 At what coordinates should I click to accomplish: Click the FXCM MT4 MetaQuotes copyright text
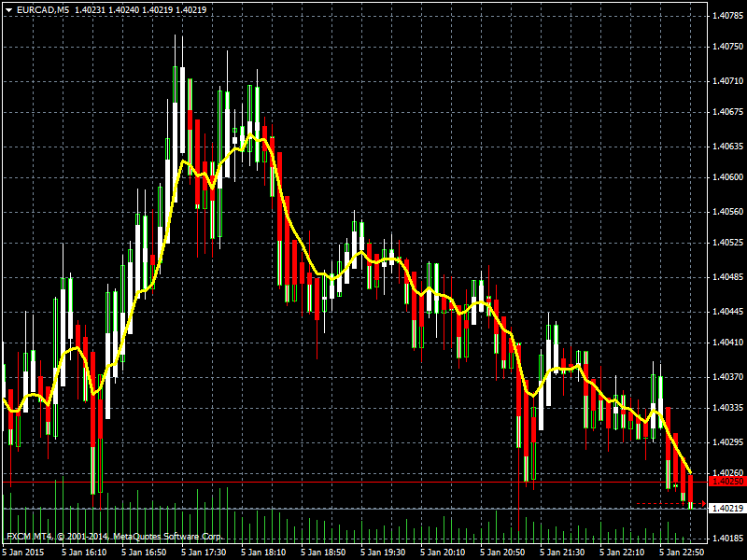(x=114, y=536)
